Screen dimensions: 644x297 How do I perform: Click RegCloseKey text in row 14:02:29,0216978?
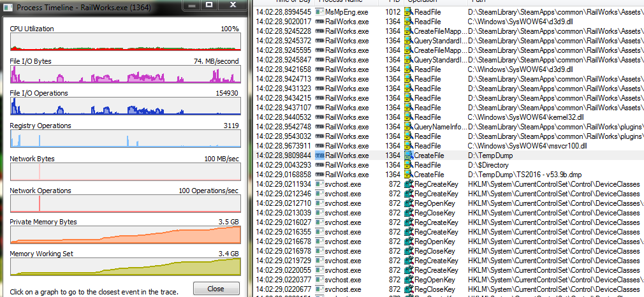tap(434, 251)
